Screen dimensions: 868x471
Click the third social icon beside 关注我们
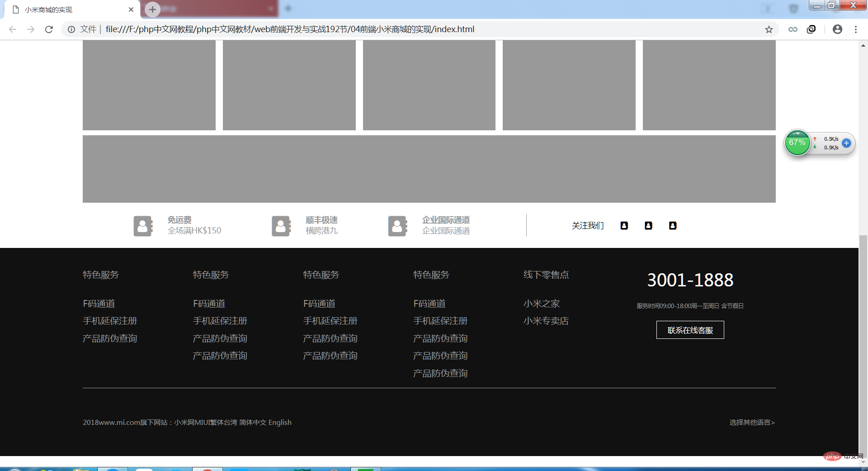[x=673, y=225]
